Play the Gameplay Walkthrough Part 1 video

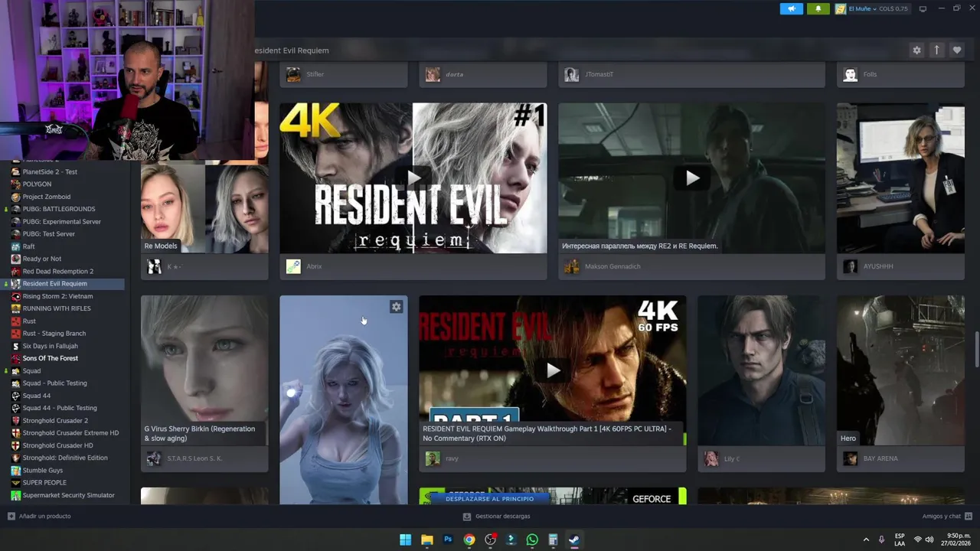553,370
